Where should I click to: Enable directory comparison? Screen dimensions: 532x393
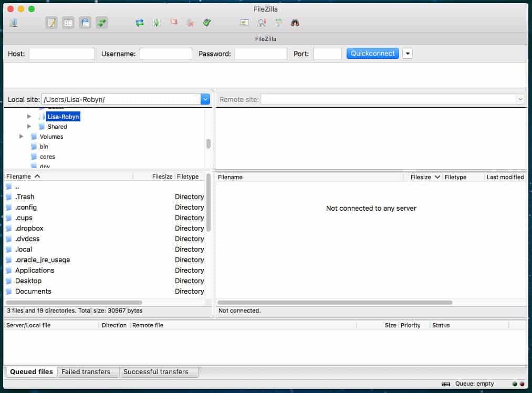tap(261, 23)
